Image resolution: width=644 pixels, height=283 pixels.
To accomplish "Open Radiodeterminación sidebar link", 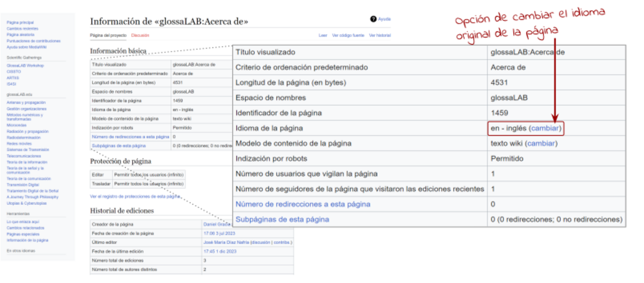I will pos(24,137).
